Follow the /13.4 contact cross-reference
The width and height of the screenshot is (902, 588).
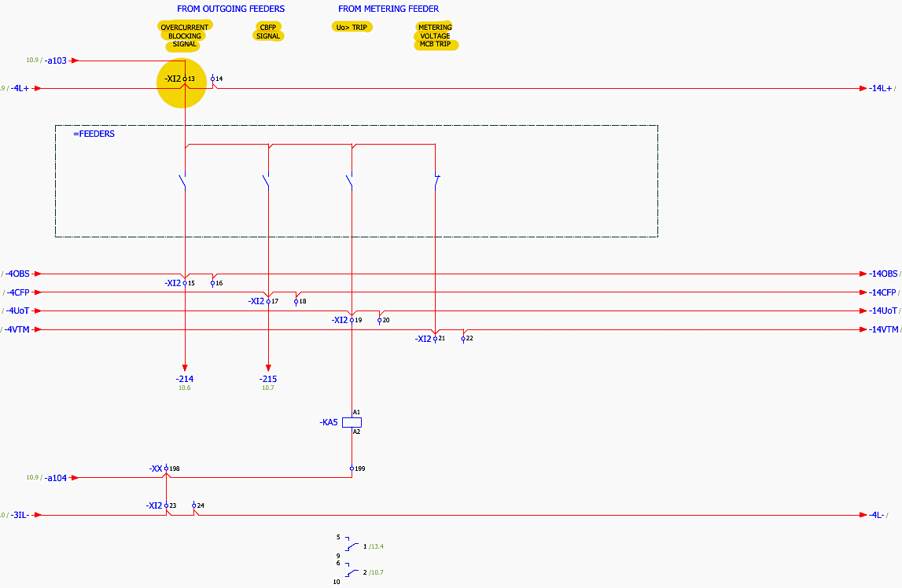click(376, 546)
